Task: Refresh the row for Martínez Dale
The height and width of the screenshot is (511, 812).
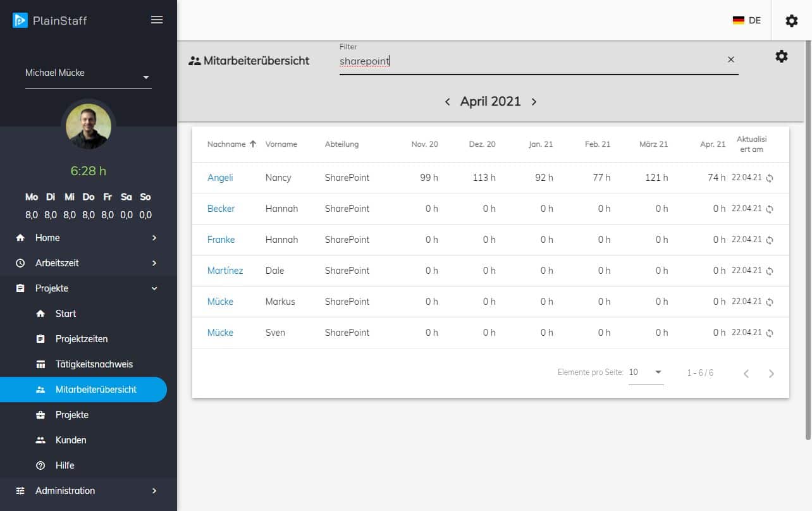Action: pos(770,271)
